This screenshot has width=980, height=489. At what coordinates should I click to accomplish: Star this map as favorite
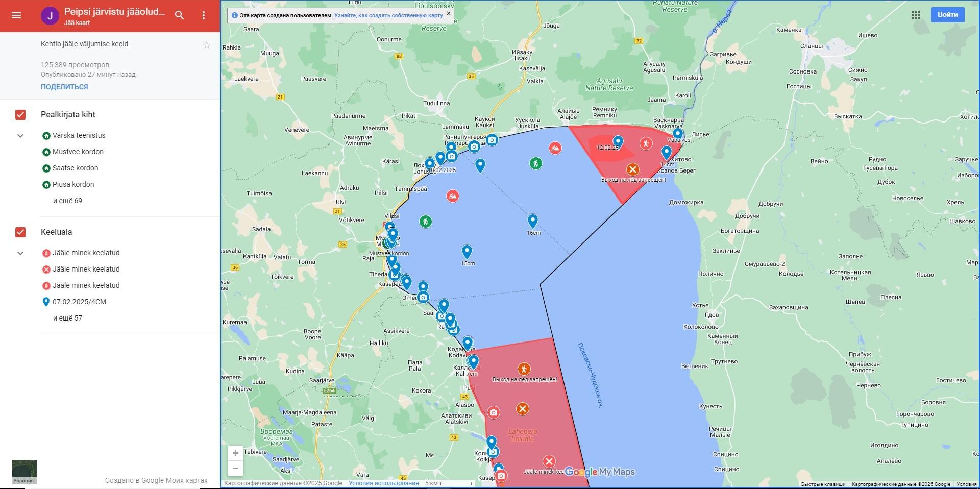207,45
